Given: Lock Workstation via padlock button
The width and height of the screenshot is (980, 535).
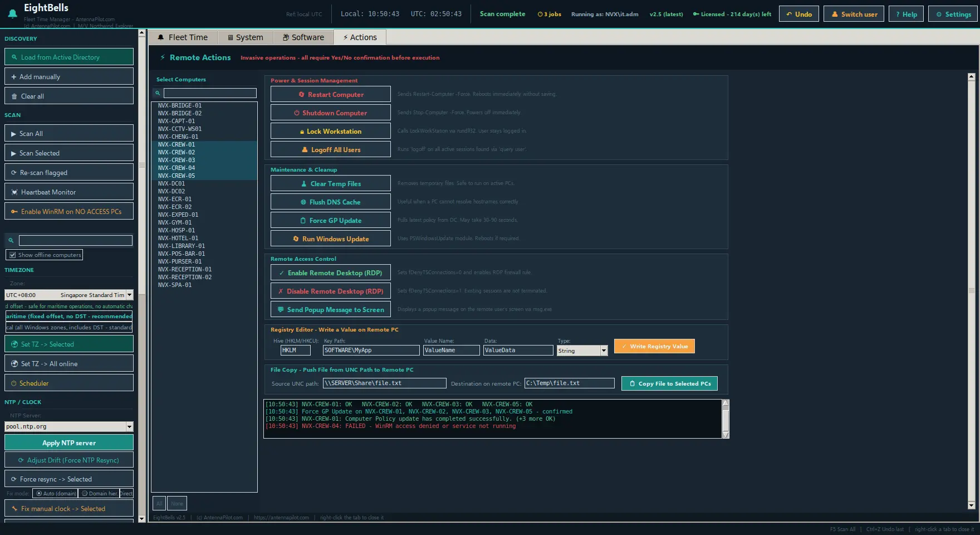Looking at the screenshot, I should pyautogui.click(x=331, y=131).
